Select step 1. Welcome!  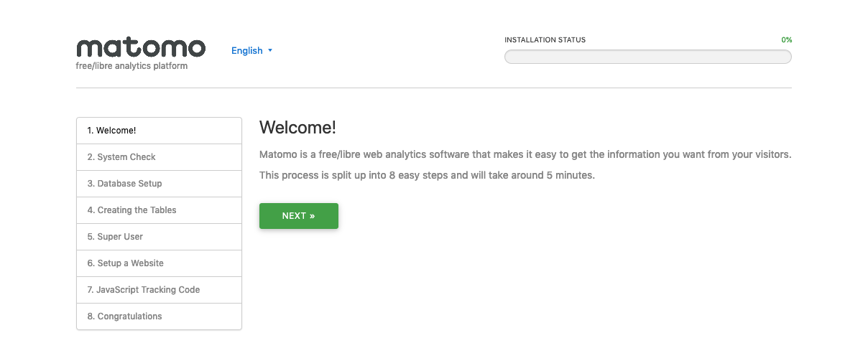click(159, 131)
